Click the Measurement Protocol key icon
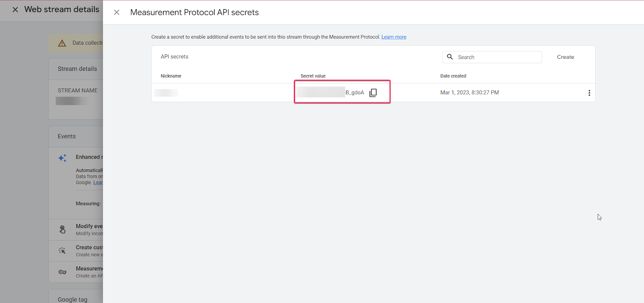Viewport: 644px width, 303px height. point(62,272)
